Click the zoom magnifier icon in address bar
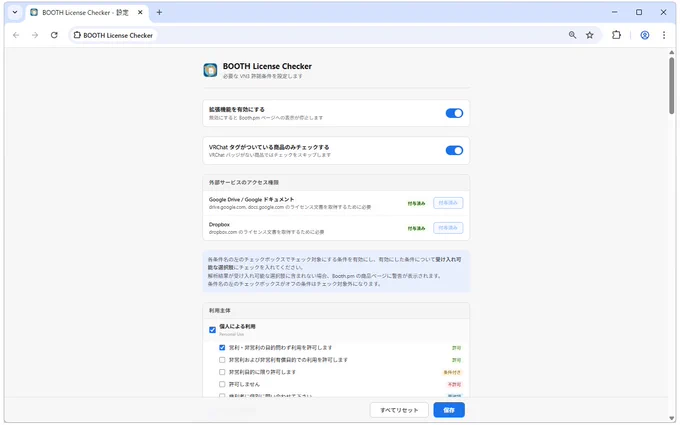Screen dimensions: 680x425 (x=572, y=35)
